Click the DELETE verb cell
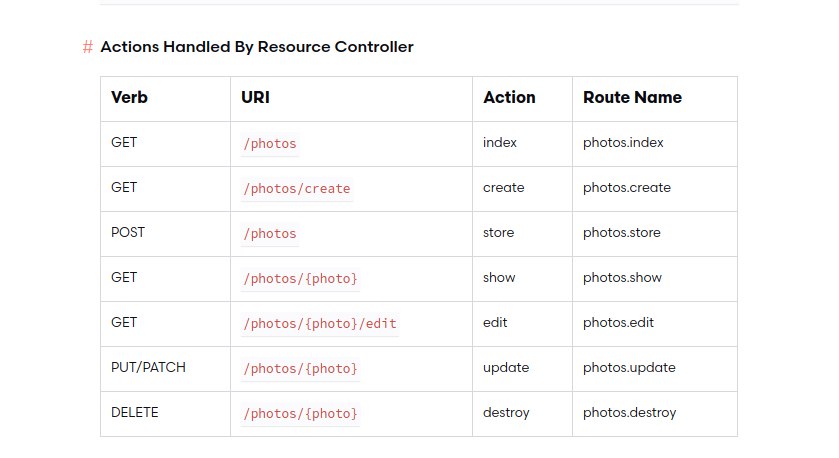839x458 pixels. [135, 412]
